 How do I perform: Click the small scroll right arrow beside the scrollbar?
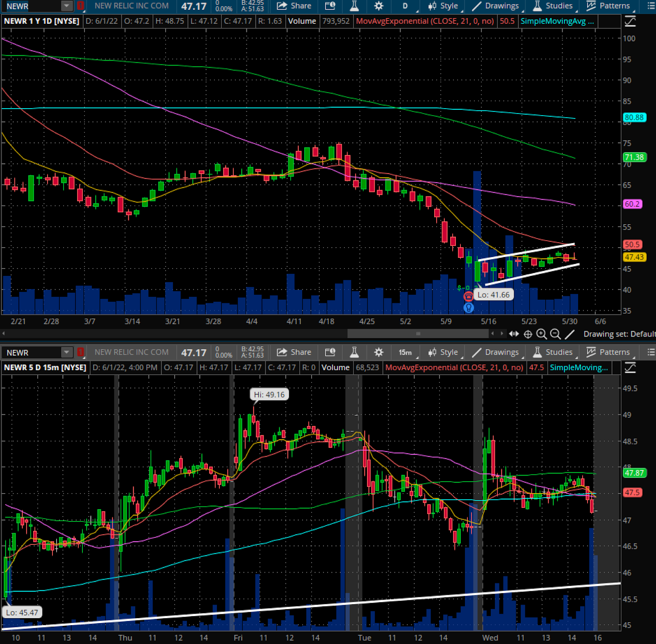pos(502,334)
